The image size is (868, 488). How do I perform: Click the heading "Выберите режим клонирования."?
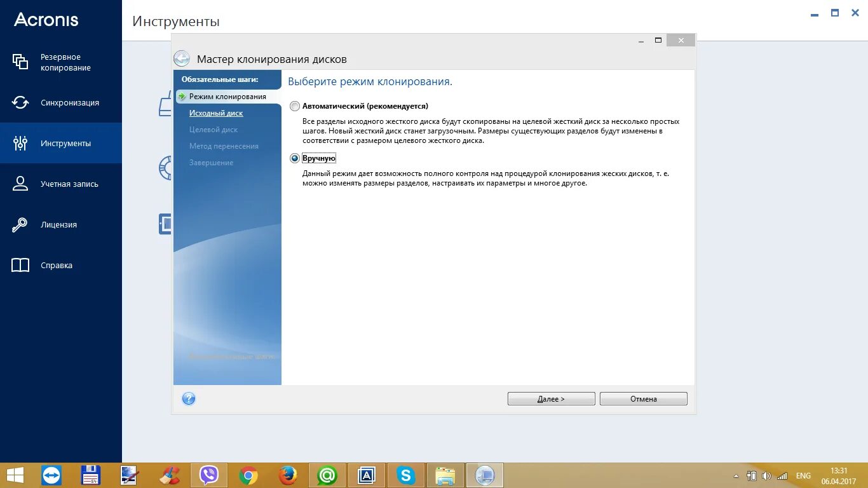pos(370,82)
